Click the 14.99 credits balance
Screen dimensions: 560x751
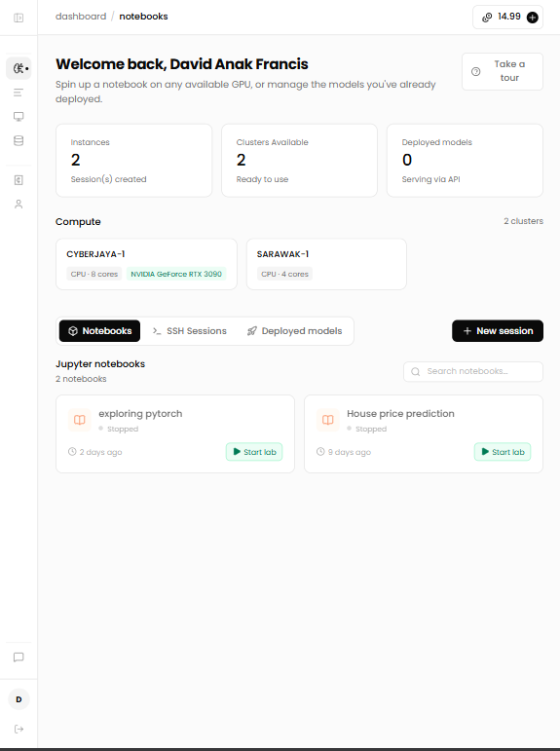coord(509,17)
